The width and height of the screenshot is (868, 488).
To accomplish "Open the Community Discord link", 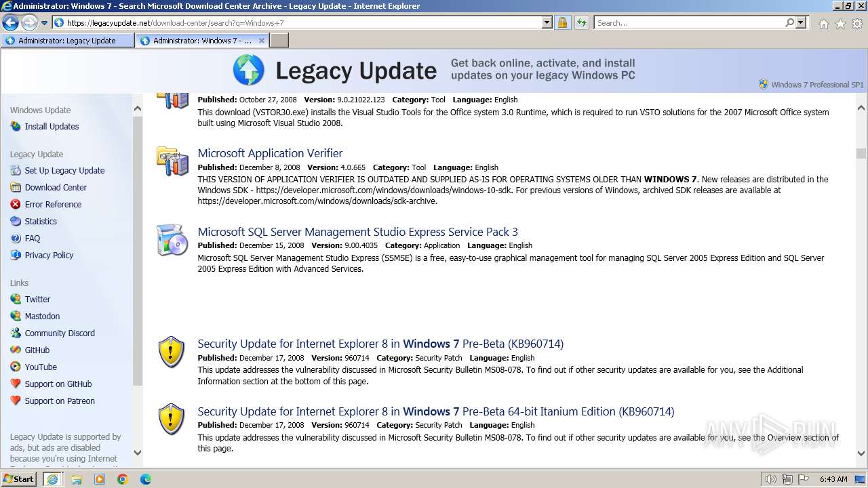I will coord(60,333).
